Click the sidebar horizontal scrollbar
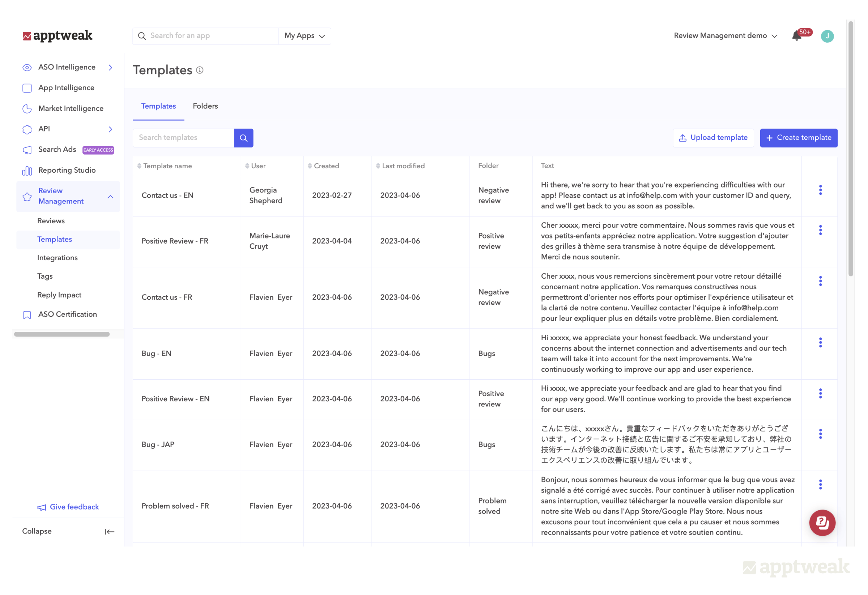The image size is (868, 595). [62, 334]
